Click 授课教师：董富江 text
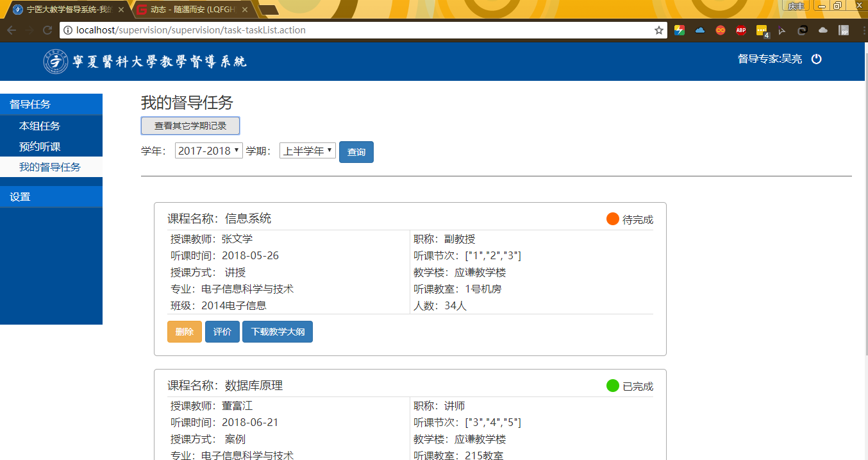 tap(212, 406)
